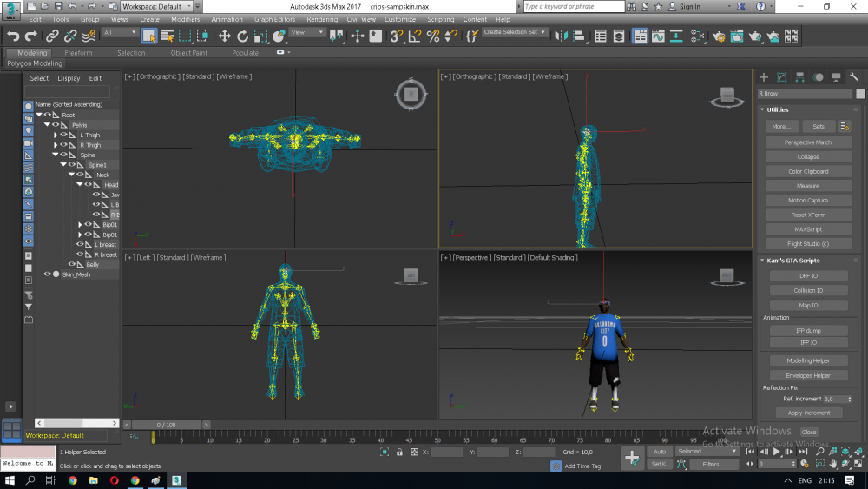The width and height of the screenshot is (868, 489).
Task: Select the Rotate transform tool
Action: (242, 36)
